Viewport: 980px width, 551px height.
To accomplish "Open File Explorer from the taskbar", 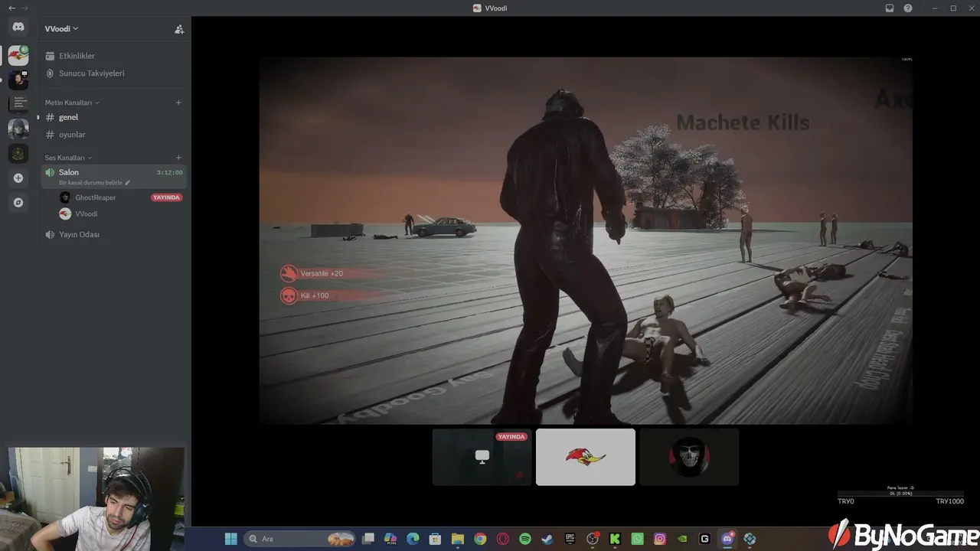I will click(458, 539).
